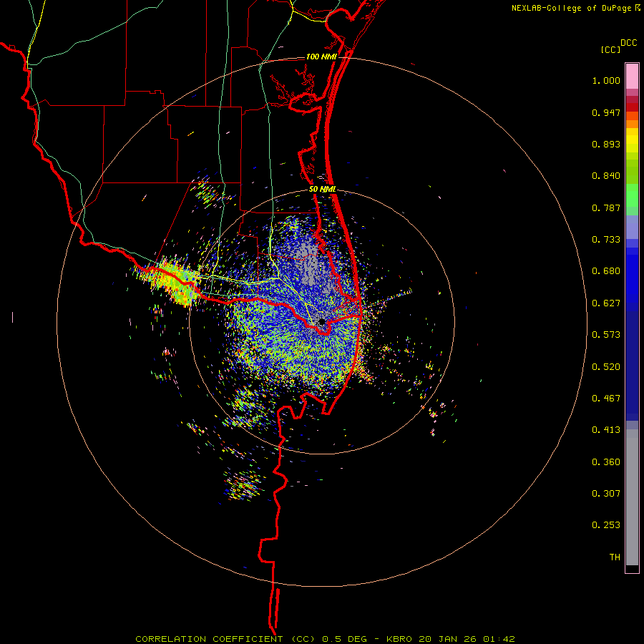The height and width of the screenshot is (644, 644).
Task: Click the DCC label above color bar
Action: [x=628, y=43]
